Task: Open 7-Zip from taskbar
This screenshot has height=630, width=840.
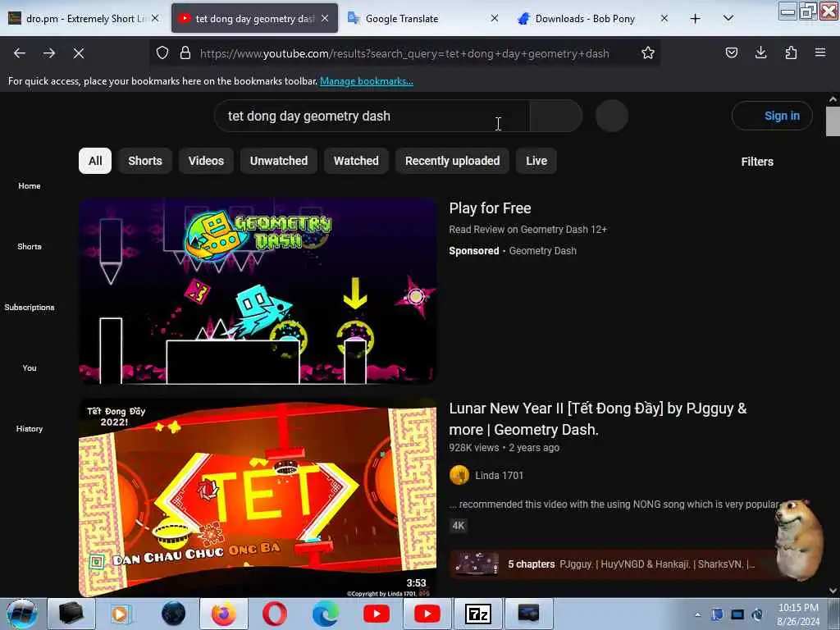Action: click(x=478, y=614)
